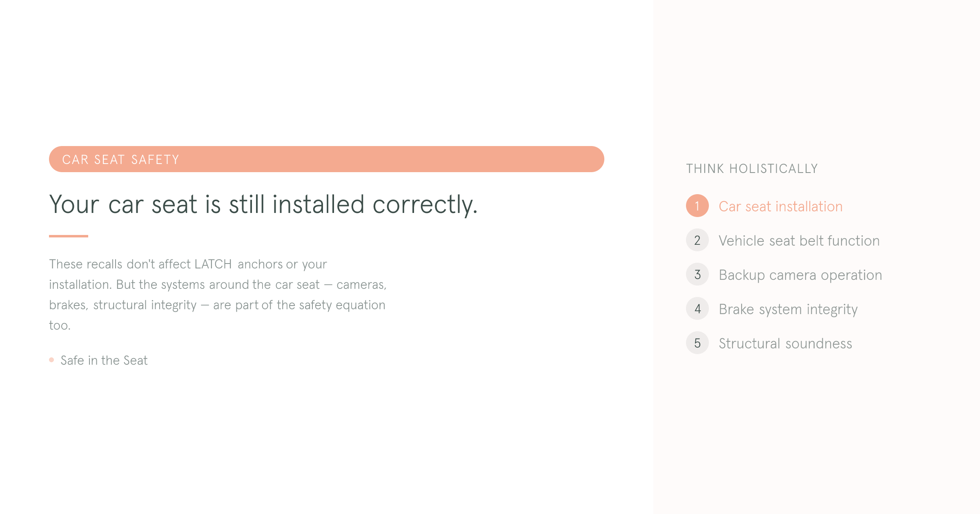Click the word 'cameras,' in the paragraph

361,285
